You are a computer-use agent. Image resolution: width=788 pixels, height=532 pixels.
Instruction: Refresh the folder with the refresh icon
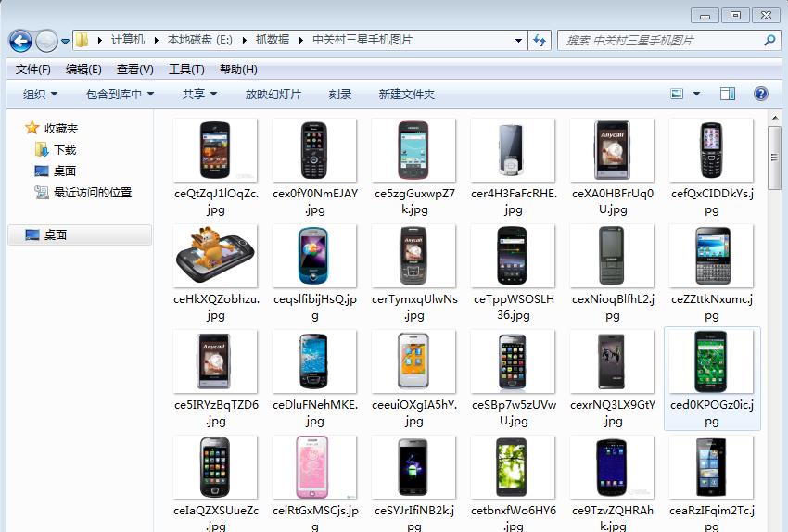click(x=540, y=40)
